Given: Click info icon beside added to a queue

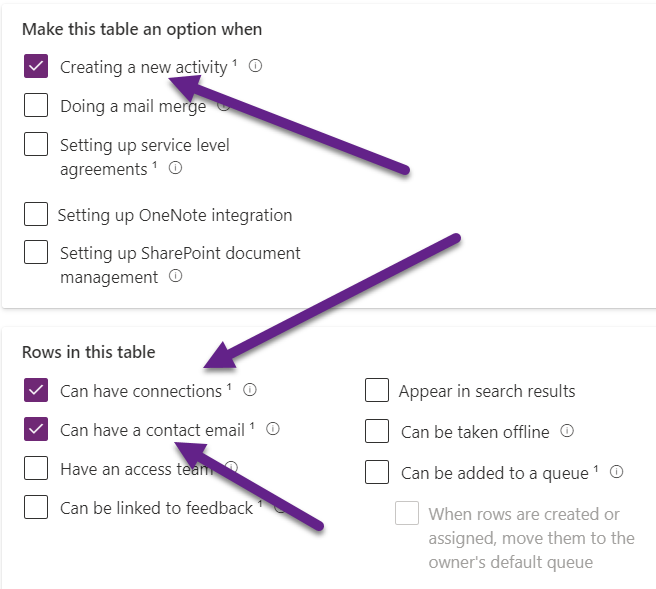Looking at the screenshot, I should coord(617,472).
